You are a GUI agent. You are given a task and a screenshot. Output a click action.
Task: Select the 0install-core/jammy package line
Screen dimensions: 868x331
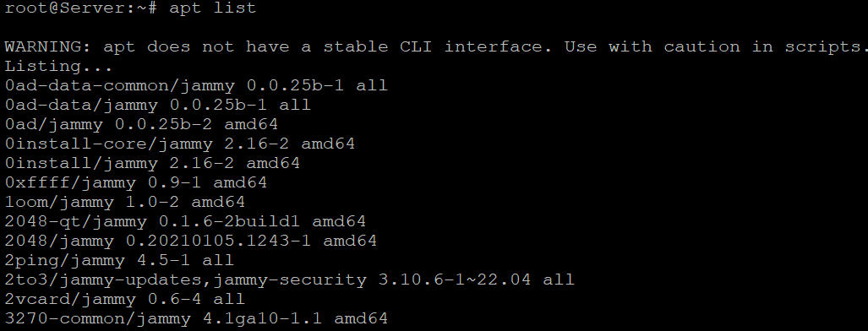coord(179,144)
